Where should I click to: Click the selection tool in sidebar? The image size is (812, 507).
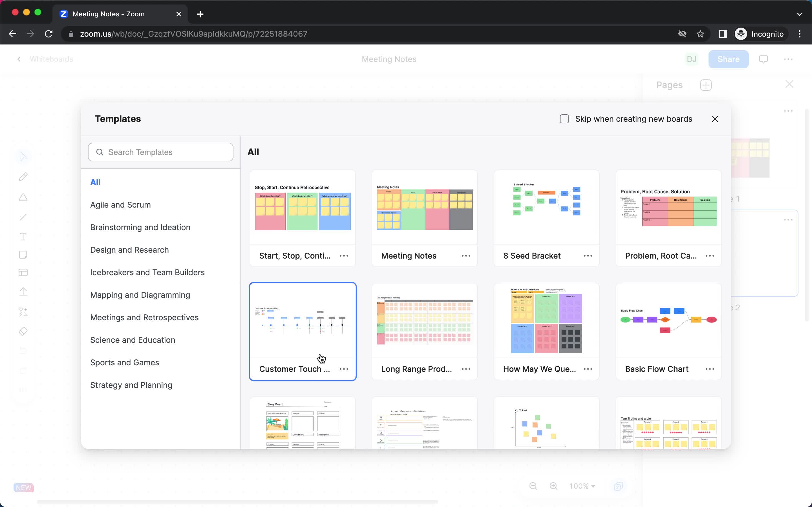23,157
